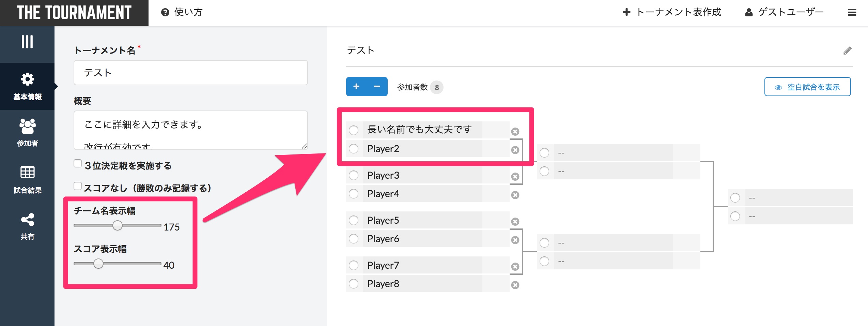
Task: Enable the ３位決定戦を実施する checkbox
Action: pos(77,163)
